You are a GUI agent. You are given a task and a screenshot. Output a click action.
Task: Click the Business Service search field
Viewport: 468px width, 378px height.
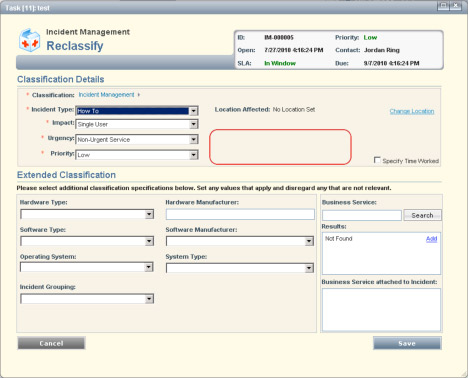pos(362,215)
